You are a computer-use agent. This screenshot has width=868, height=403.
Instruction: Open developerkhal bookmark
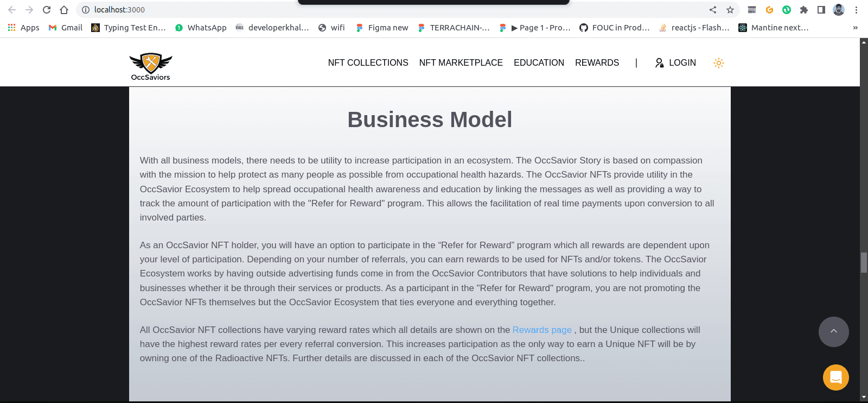272,28
